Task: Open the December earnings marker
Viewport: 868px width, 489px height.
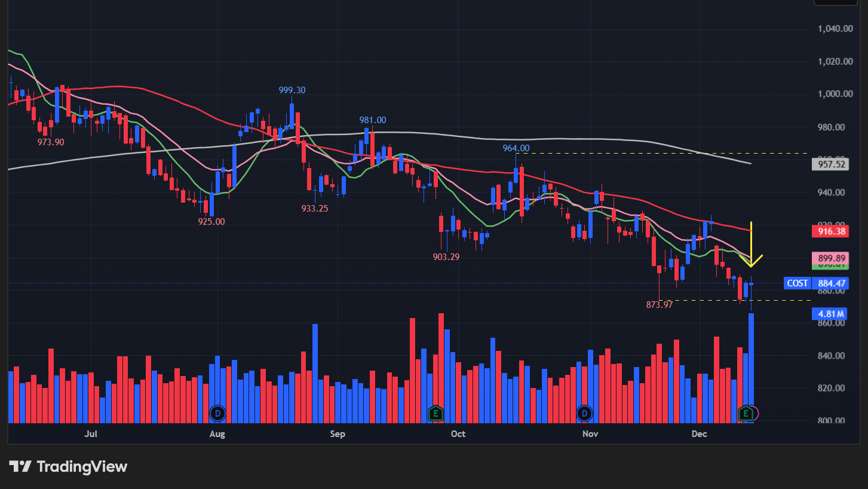Action: [745, 412]
